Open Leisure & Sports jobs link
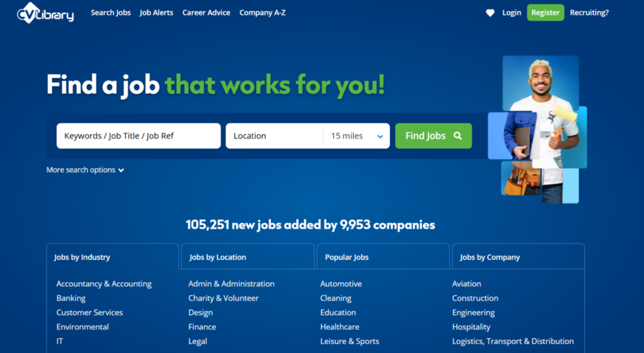 (349, 341)
